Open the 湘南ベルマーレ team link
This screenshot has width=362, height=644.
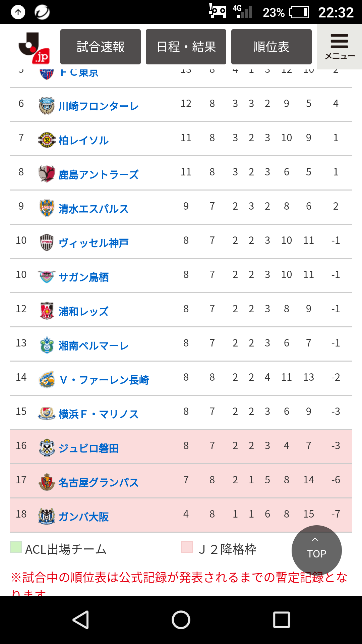94,346
